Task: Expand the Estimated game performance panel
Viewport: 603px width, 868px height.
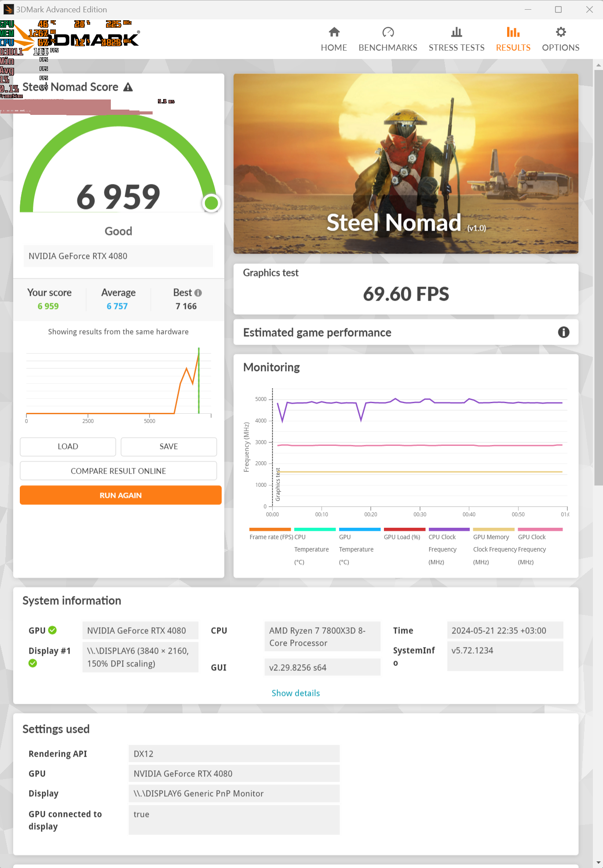Action: [406, 332]
